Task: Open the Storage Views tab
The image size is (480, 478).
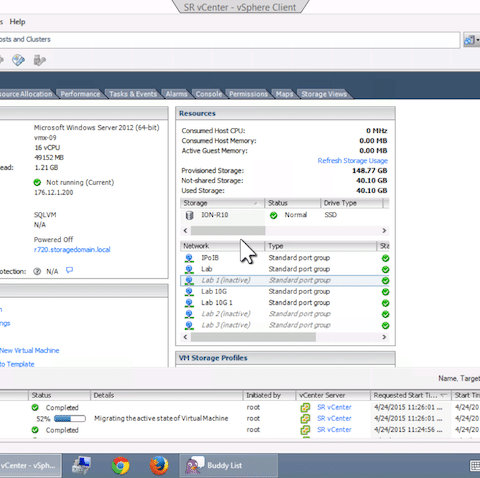Action: click(x=324, y=94)
